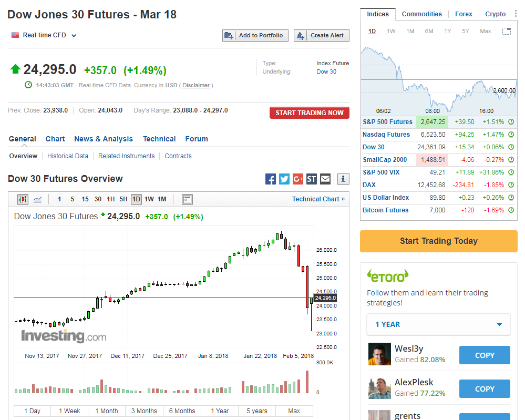The image size is (525, 420).
Task: Open the Technical Chart link
Action: [318, 199]
